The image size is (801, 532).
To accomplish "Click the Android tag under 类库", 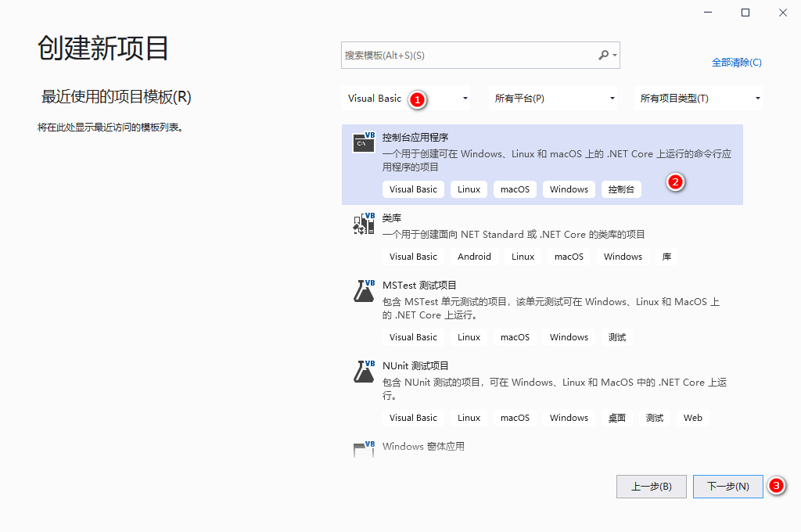I will tap(474, 257).
